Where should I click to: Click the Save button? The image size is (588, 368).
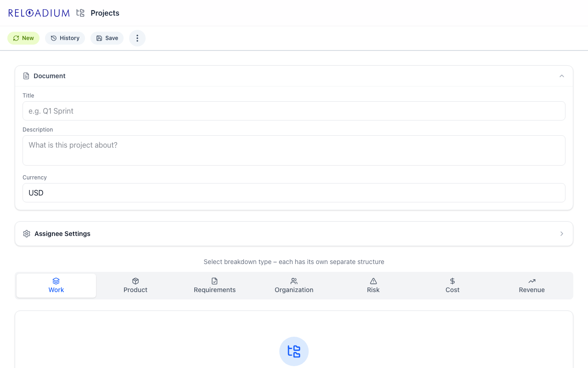[107, 38]
